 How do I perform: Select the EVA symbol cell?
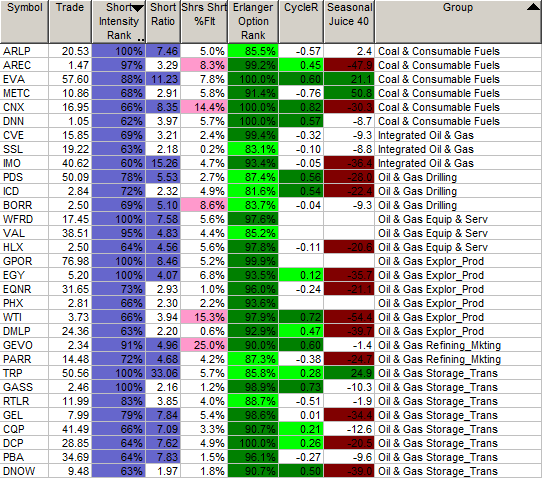click(24, 79)
